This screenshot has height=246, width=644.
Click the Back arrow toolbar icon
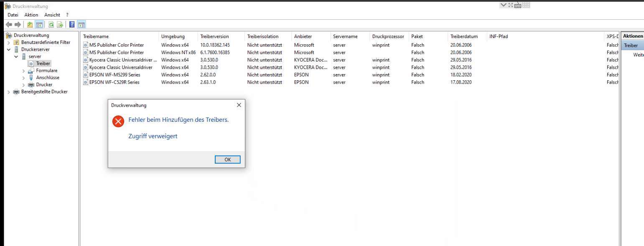coord(9,25)
